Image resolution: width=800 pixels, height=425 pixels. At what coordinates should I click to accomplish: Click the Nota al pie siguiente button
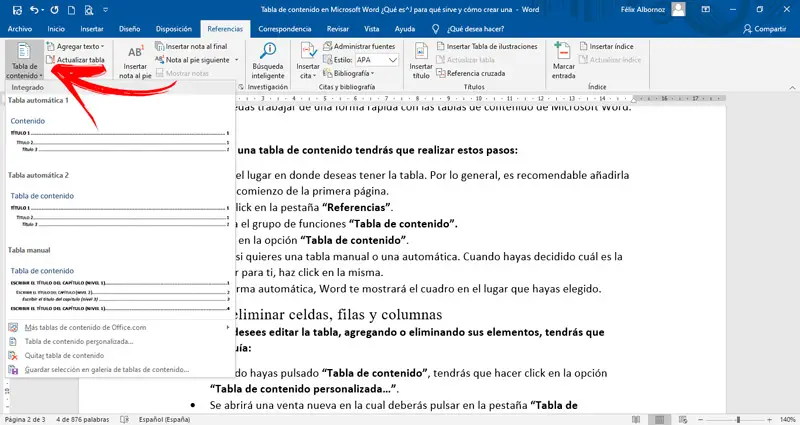coord(193,60)
